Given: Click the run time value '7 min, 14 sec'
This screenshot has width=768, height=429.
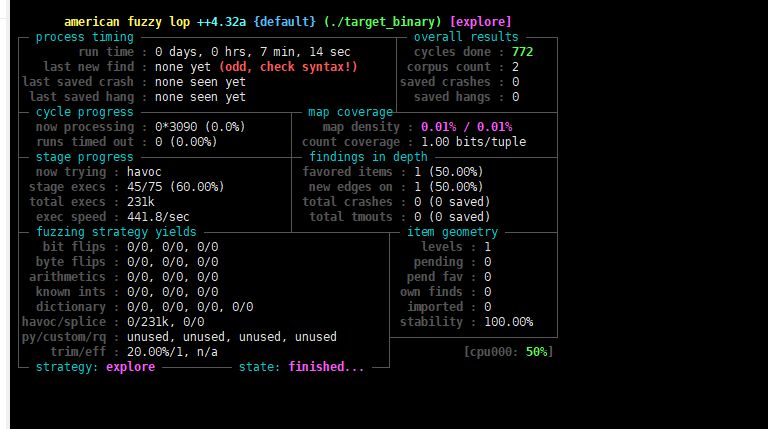Looking at the screenshot, I should point(305,52).
